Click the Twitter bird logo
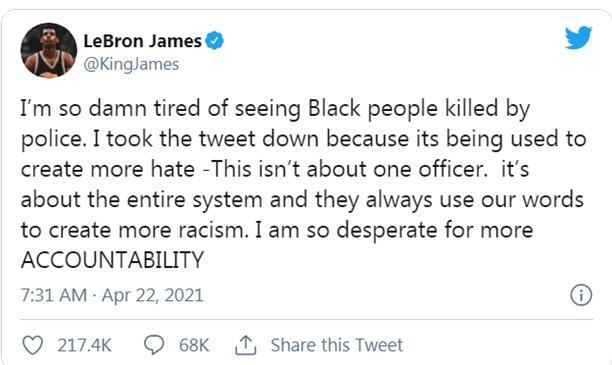 [x=578, y=37]
